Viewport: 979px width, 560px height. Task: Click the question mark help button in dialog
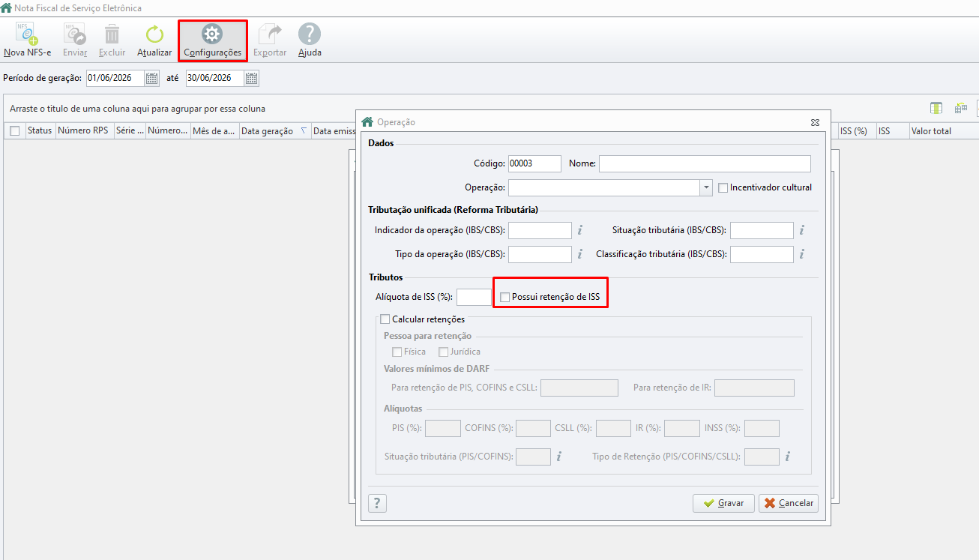pos(377,503)
